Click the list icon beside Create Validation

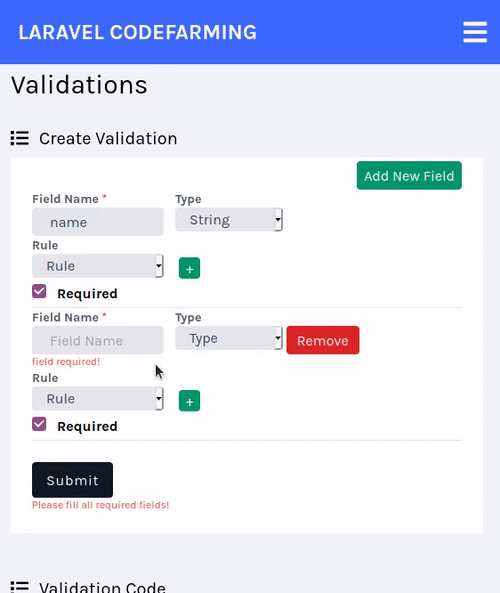(20, 138)
